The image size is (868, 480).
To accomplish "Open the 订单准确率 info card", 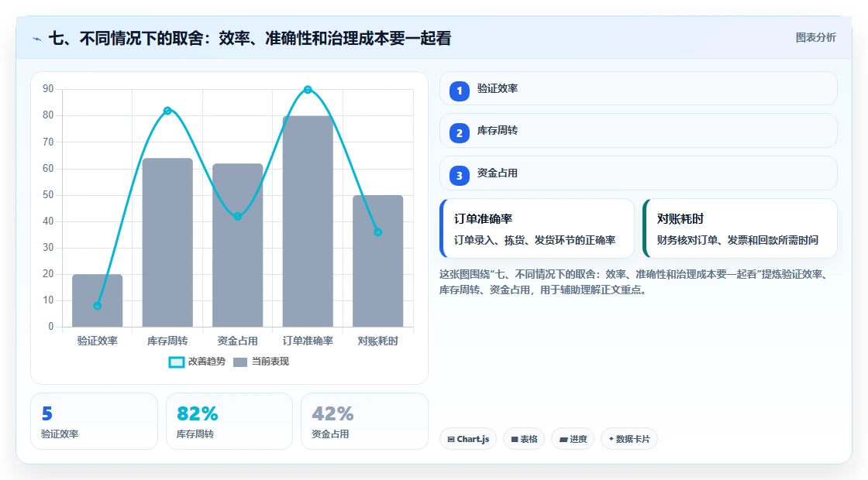I will coord(536,228).
